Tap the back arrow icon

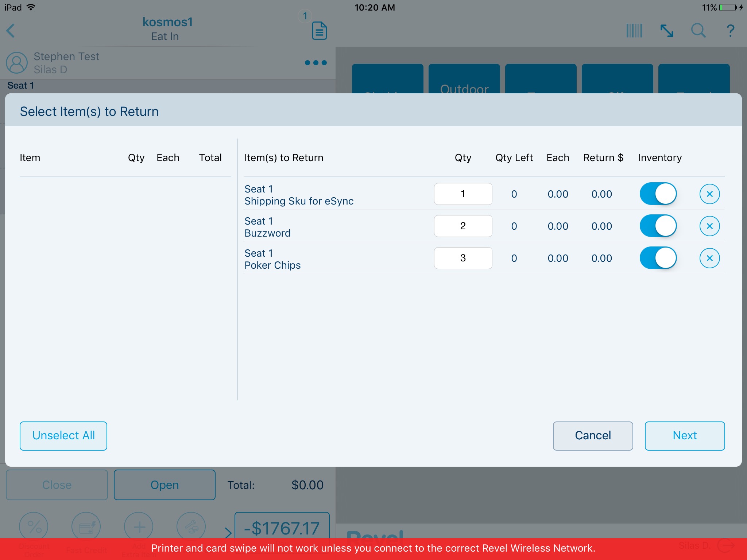point(11,31)
